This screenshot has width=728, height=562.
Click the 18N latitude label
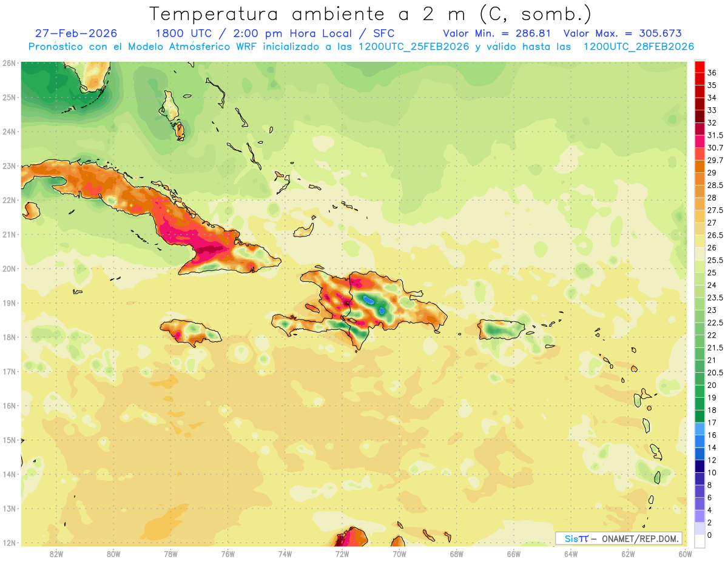coord(8,337)
